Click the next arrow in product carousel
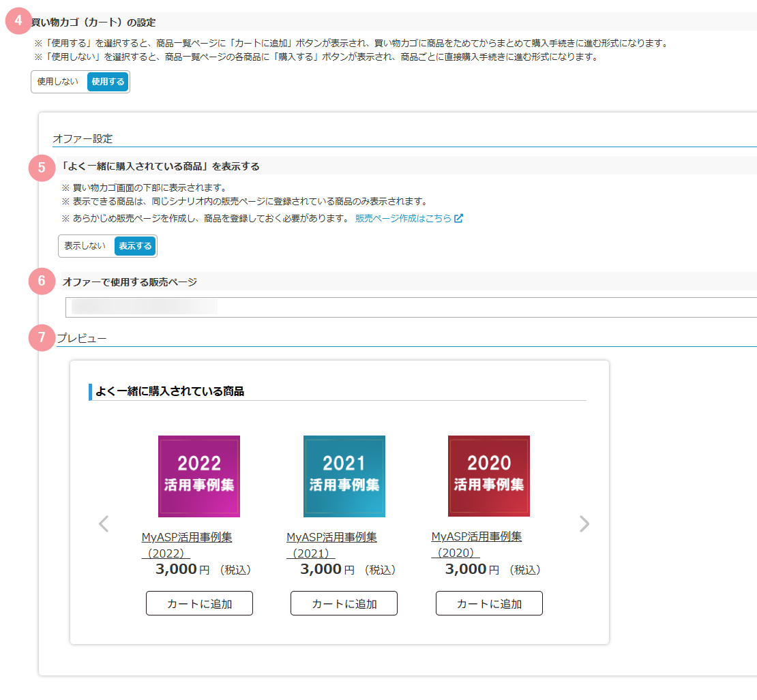 click(x=584, y=524)
